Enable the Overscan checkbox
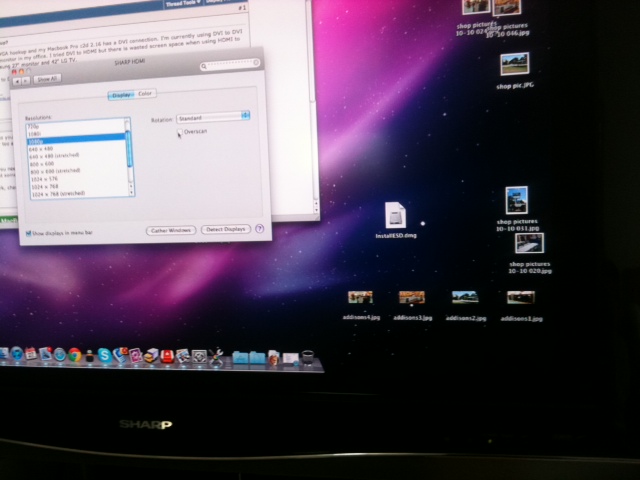The width and height of the screenshot is (640, 480). [179, 131]
